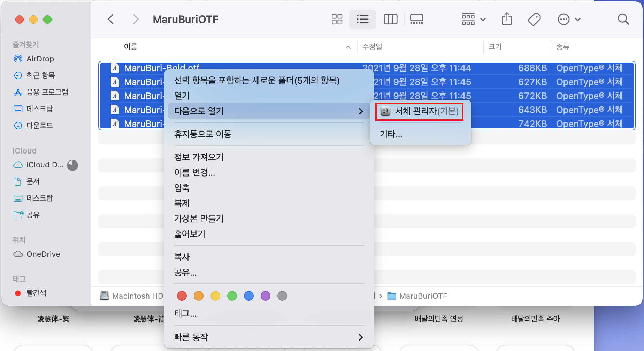Click the Tag icon in the toolbar
644x351 pixels.
(x=534, y=19)
